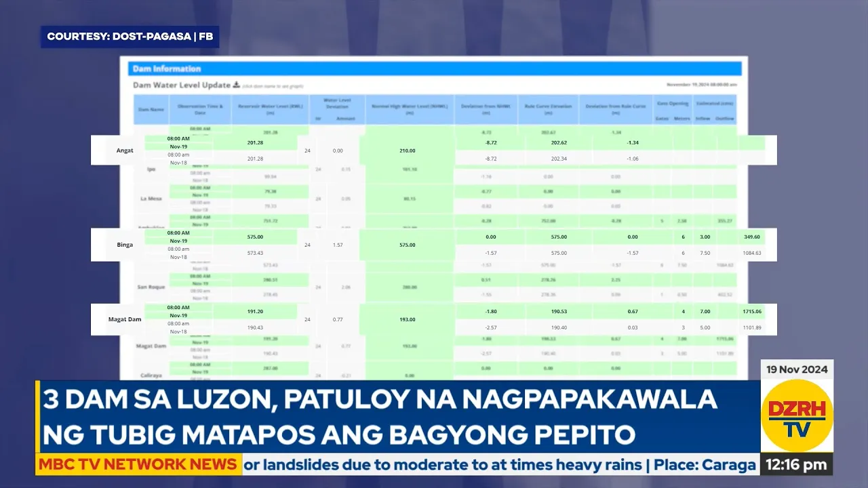Click Binga's 1084.63 Nov-18 outflow value

[x=752, y=253]
